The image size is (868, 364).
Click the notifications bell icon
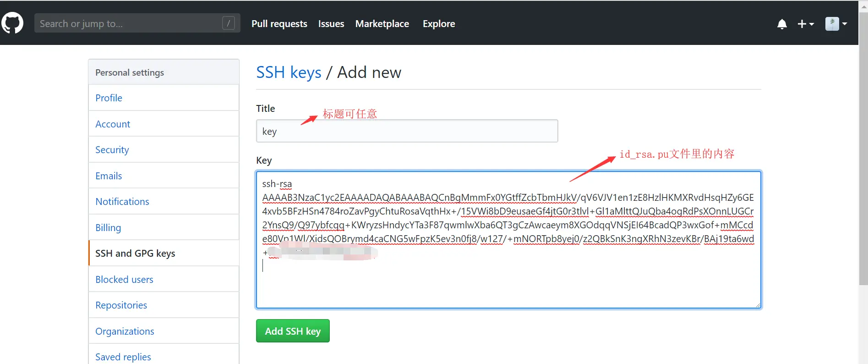[782, 24]
